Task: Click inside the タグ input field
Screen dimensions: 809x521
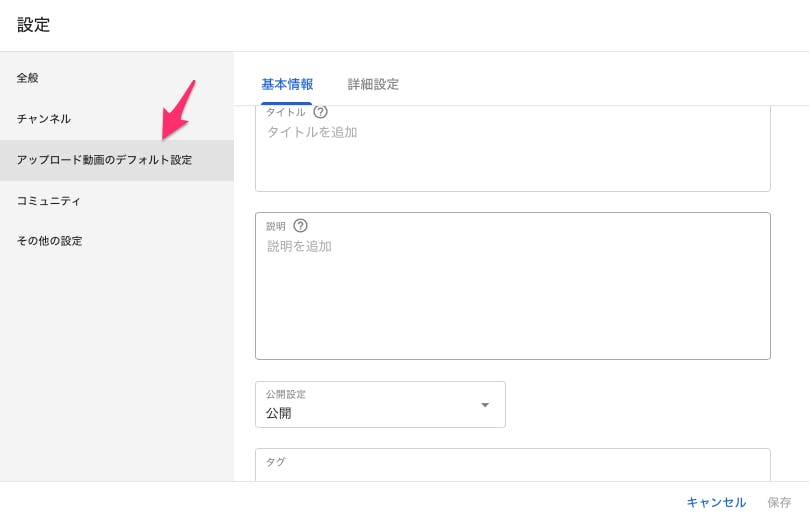Action: pyautogui.click(x=512, y=472)
